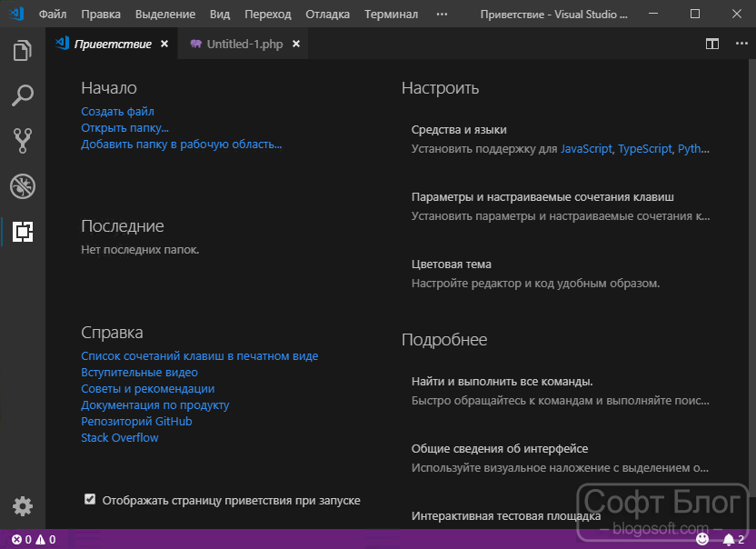The width and height of the screenshot is (756, 549).
Task: Click the Открыть папку... link
Action: click(124, 128)
